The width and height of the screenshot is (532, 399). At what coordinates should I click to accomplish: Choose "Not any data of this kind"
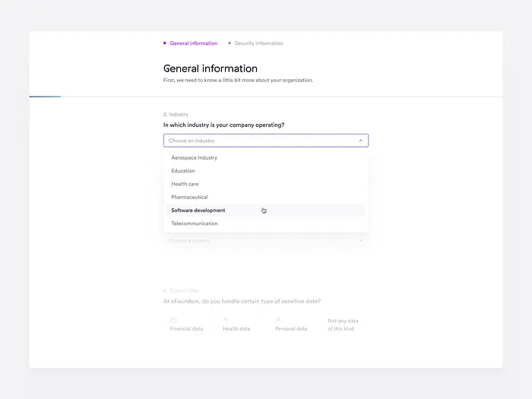(343, 325)
